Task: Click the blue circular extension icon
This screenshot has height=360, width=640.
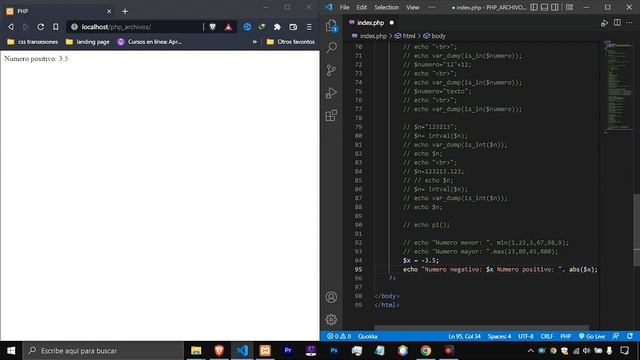Action: point(247,27)
